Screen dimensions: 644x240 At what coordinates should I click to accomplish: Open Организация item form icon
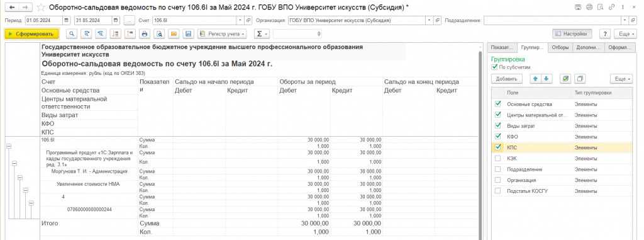(438, 20)
